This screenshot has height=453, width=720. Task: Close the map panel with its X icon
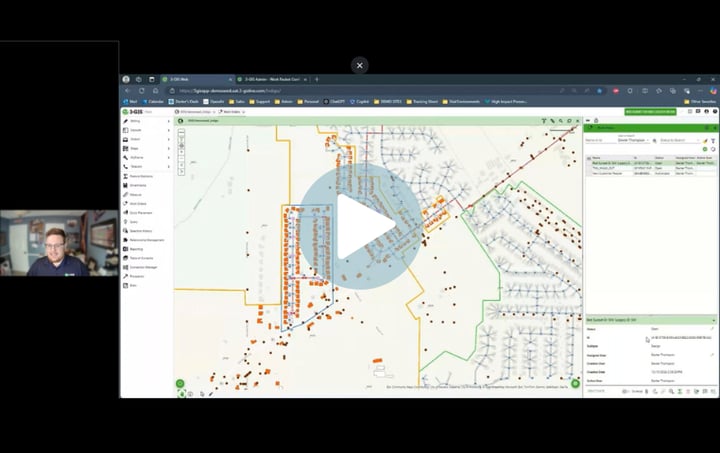578,121
